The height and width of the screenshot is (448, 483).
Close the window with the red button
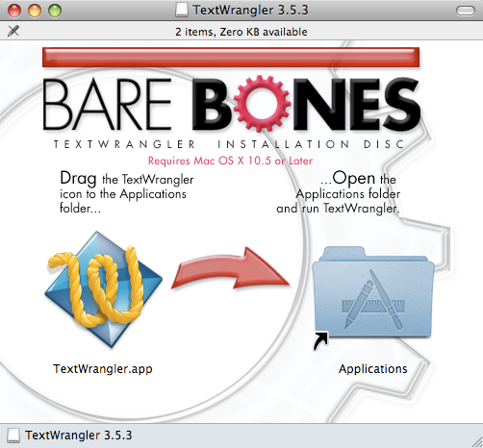pos(14,11)
